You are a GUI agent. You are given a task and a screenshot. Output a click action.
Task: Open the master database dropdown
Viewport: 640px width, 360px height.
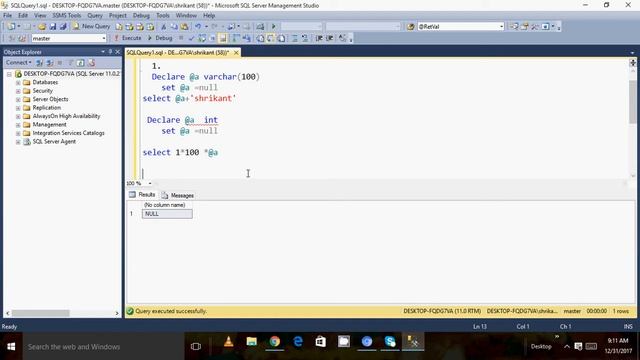pyautogui.click(x=69, y=38)
